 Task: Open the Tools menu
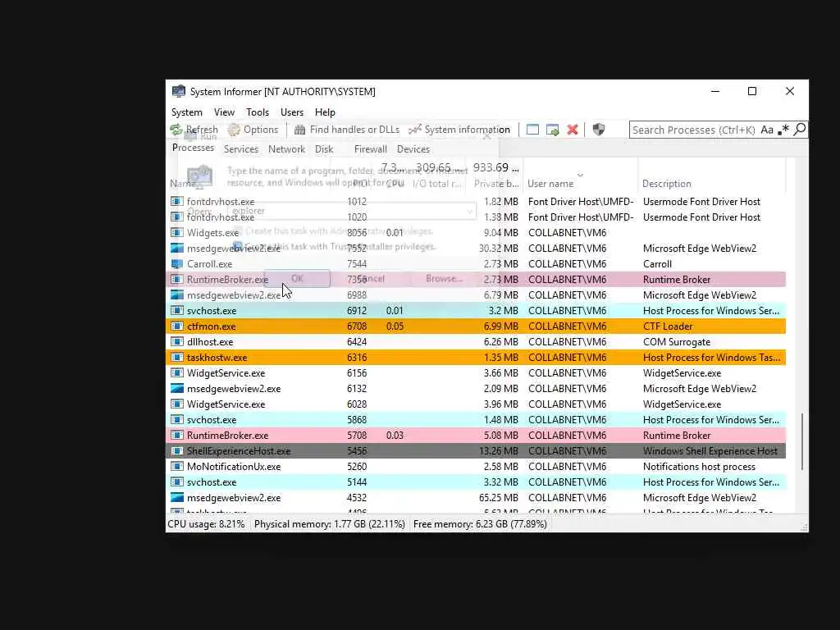coord(258,112)
